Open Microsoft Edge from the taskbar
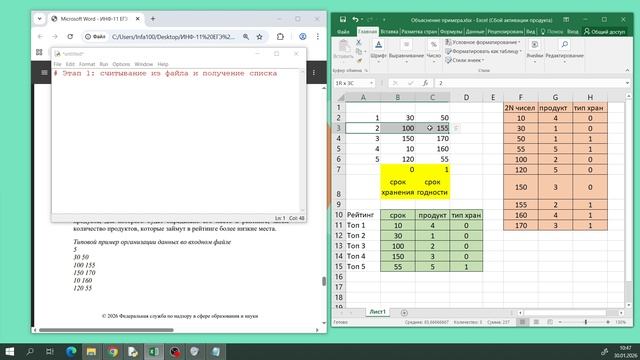The image size is (640, 360). pos(71,351)
